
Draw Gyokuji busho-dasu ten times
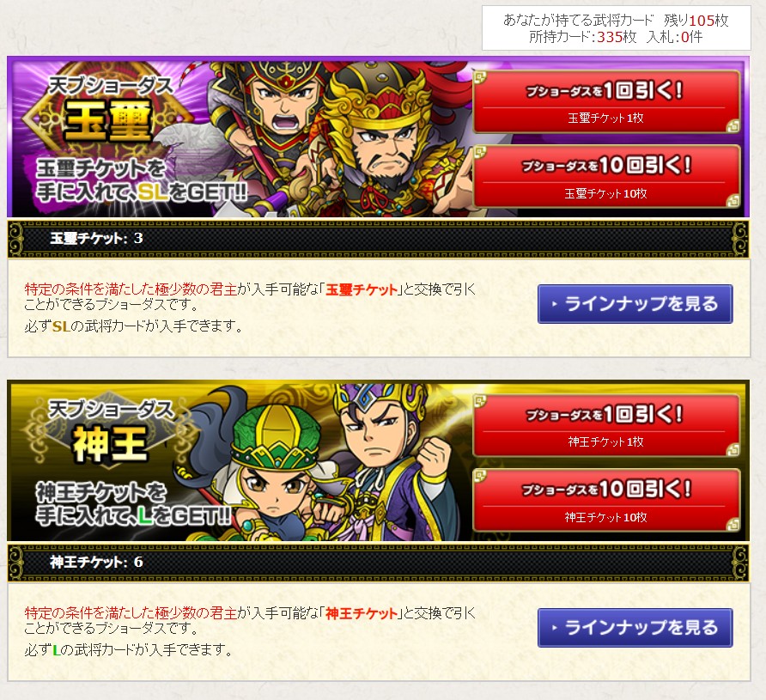606,177
